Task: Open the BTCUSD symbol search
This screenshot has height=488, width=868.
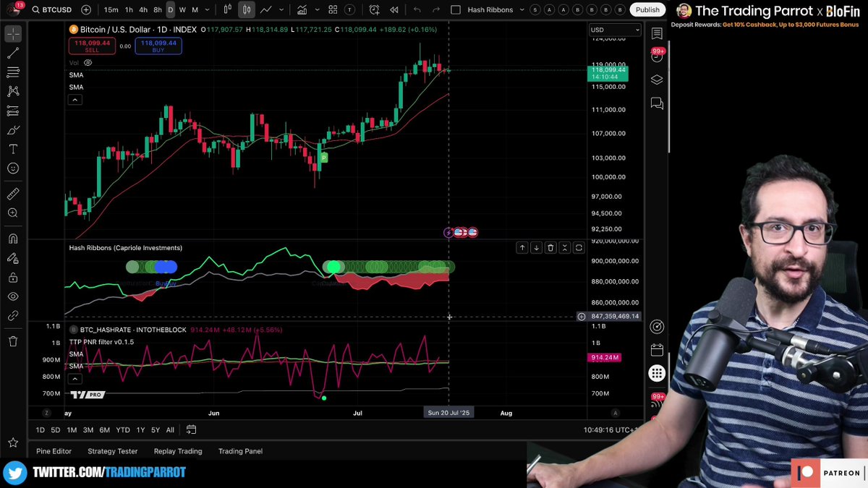Action: pos(51,10)
